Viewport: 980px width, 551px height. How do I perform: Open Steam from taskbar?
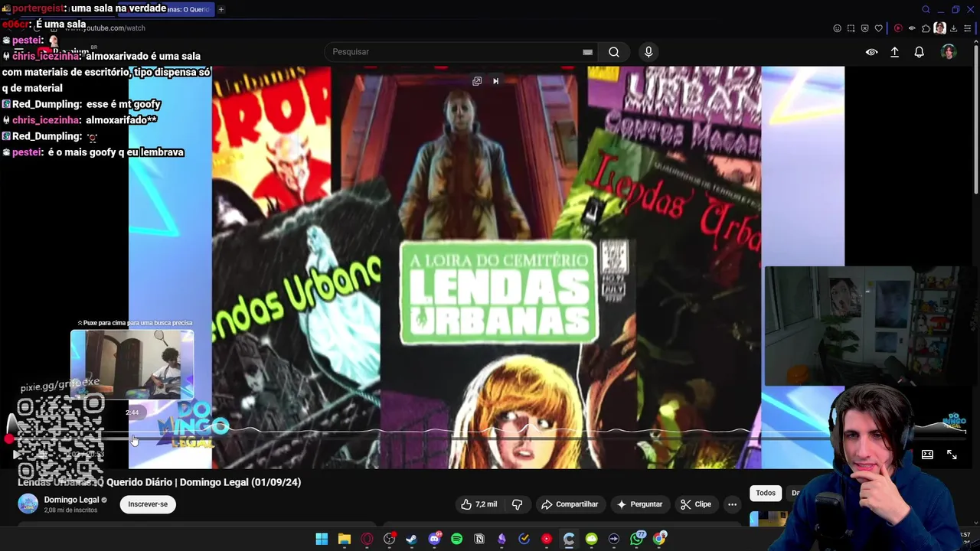[412, 539]
